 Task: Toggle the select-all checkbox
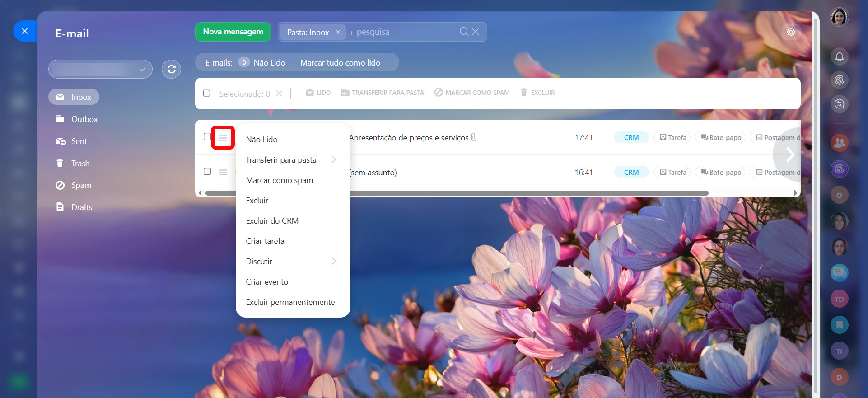click(x=207, y=93)
